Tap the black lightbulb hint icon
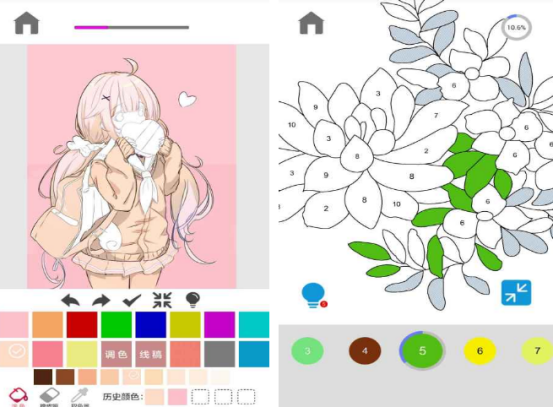This screenshot has height=408, width=554. (x=193, y=300)
